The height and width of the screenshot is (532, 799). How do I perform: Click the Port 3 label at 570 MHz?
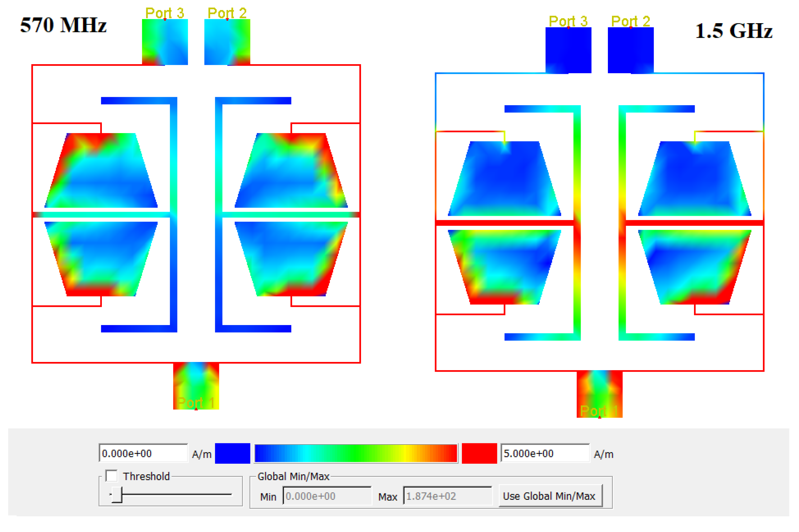click(x=164, y=13)
